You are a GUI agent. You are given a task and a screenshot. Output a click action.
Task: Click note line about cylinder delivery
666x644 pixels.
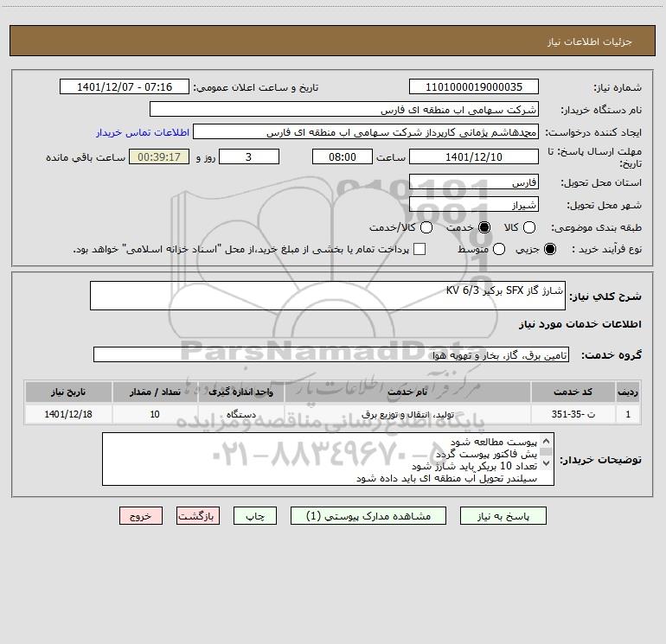point(446,478)
